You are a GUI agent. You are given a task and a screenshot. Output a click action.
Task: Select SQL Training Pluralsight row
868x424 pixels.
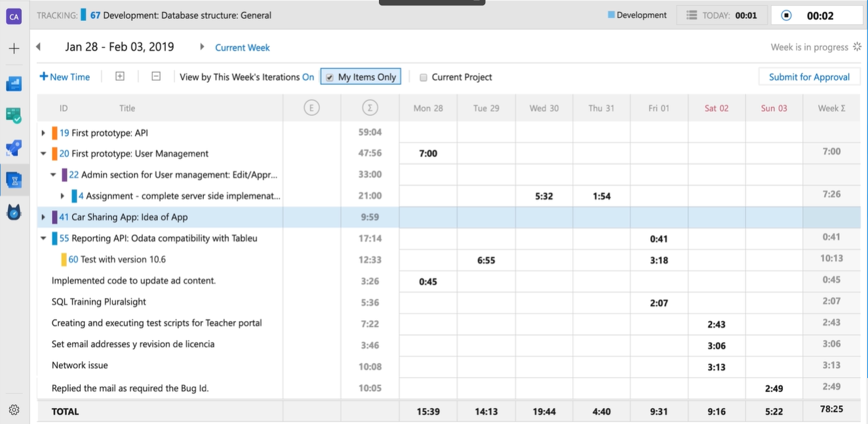click(99, 302)
